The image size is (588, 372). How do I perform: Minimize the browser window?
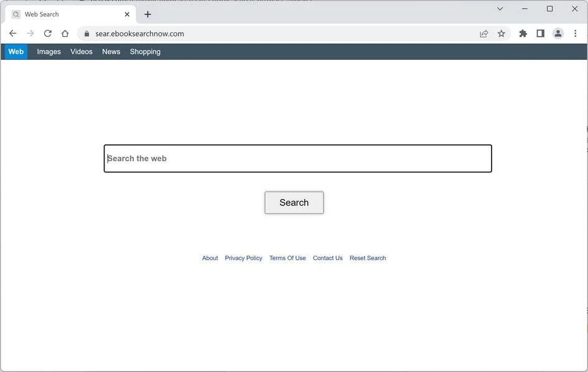[x=525, y=9]
